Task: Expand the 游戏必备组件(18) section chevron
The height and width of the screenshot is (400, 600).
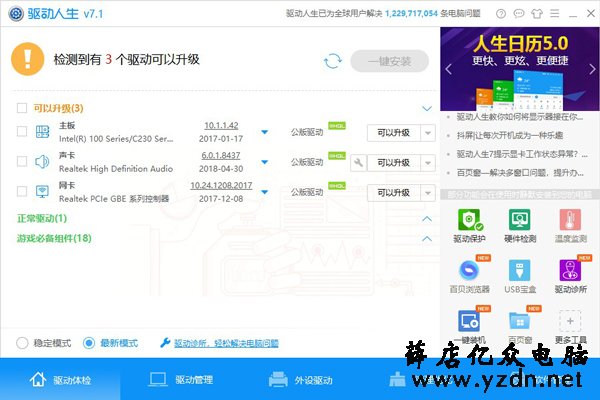Action: [x=427, y=239]
